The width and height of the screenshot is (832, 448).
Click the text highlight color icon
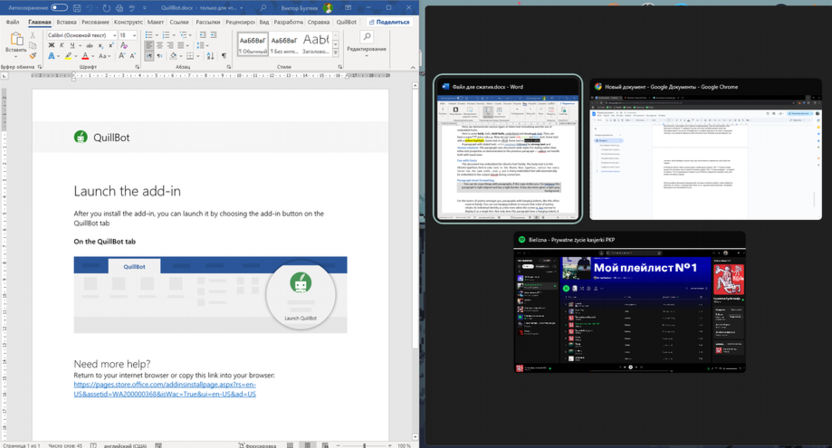tap(68, 56)
